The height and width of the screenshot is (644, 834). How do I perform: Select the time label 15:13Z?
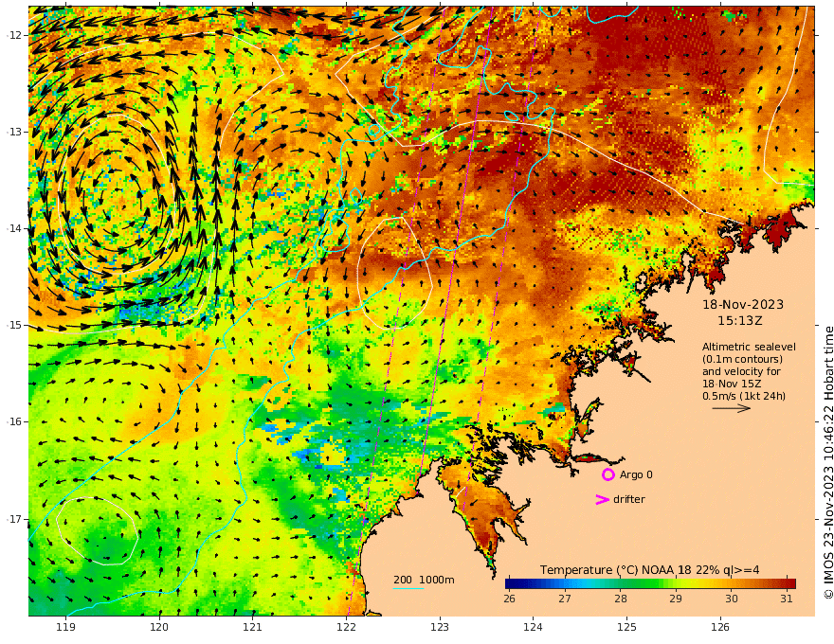740,321
